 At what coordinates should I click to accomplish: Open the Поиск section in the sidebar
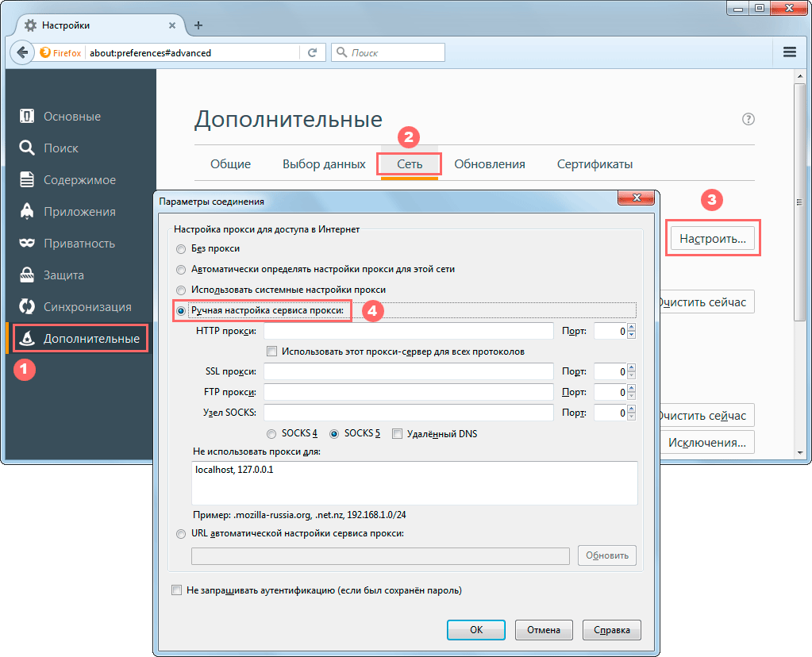(x=60, y=148)
